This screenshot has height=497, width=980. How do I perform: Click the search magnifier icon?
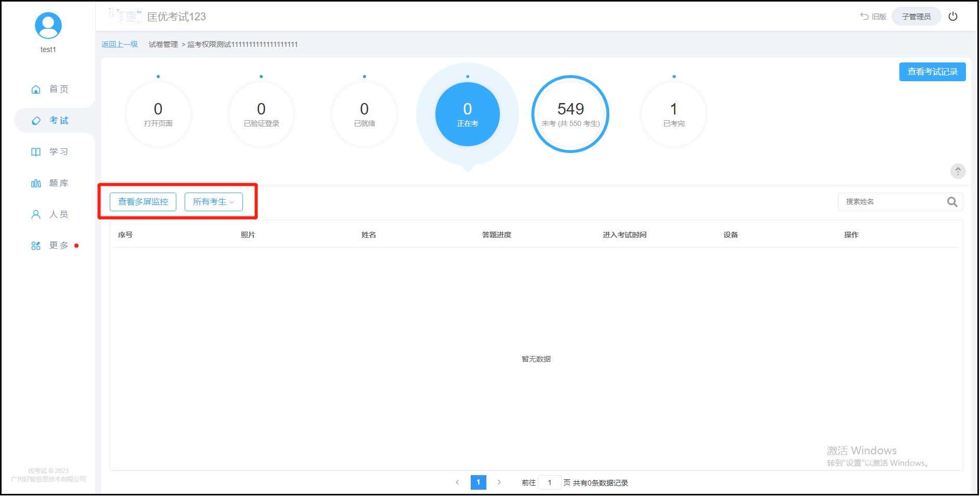[952, 202]
